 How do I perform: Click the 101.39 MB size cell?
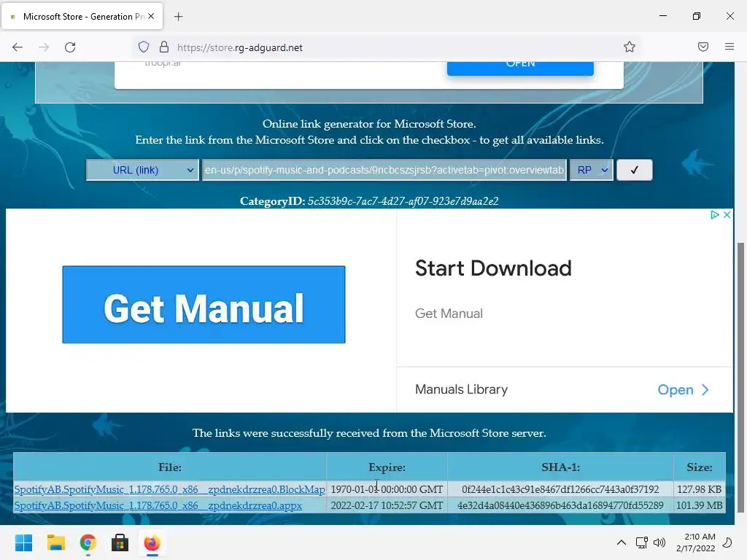pos(700,505)
